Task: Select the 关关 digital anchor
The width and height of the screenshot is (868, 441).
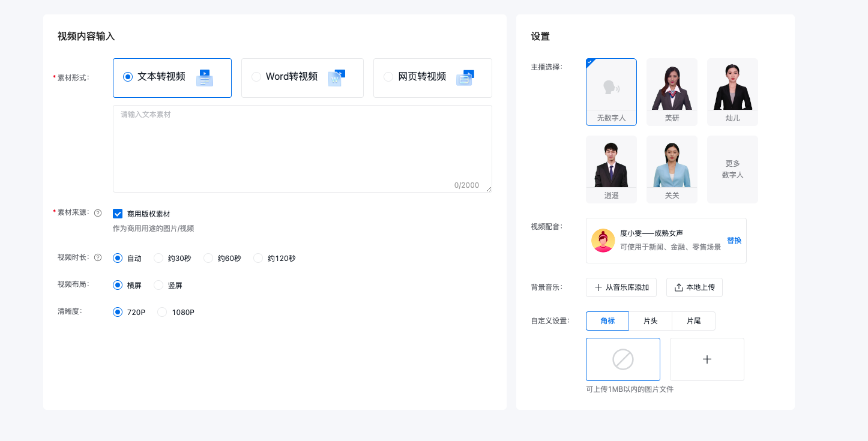Action: tap(672, 169)
